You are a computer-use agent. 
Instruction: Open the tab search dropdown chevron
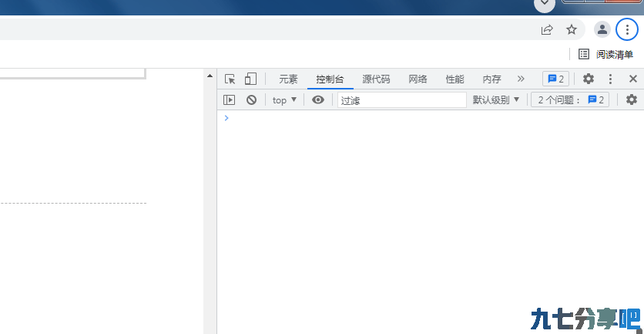click(x=544, y=3)
